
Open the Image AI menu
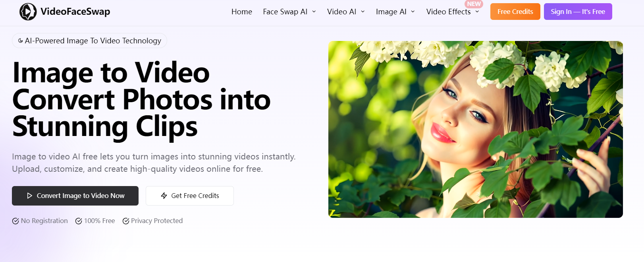391,12
